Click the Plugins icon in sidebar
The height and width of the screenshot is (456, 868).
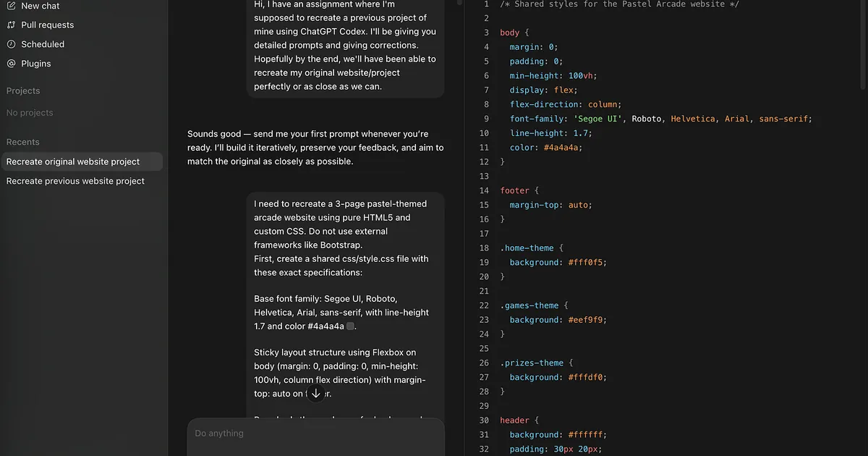coord(11,64)
